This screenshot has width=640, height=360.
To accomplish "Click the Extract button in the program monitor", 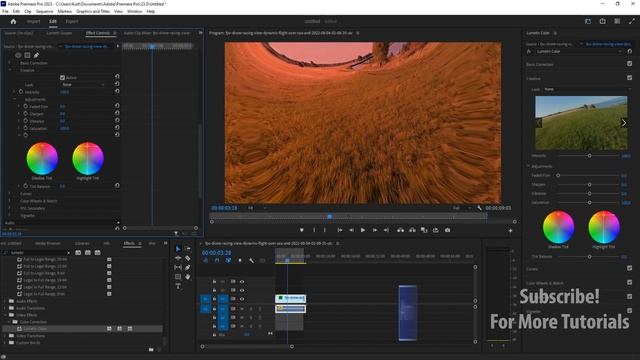I will (x=412, y=230).
